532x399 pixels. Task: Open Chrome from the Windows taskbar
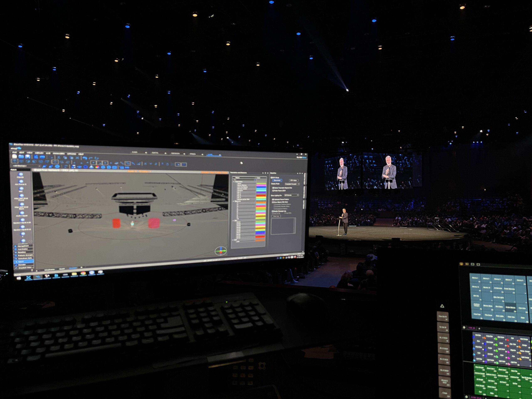click(83, 273)
